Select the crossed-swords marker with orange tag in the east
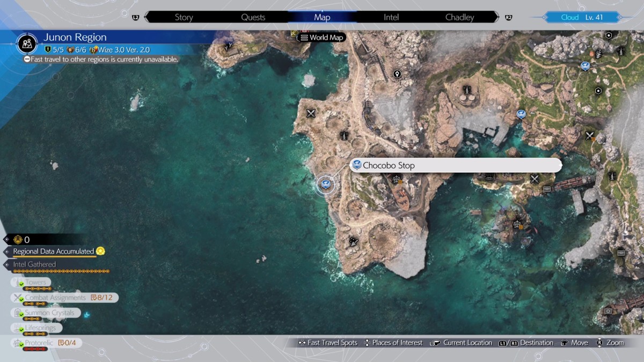Image resolution: width=644 pixels, height=362 pixels. (590, 136)
